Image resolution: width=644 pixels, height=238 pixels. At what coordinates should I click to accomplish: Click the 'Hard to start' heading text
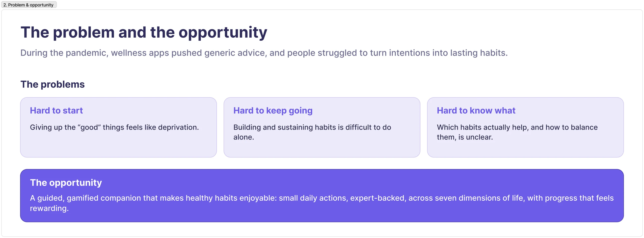[56, 110]
